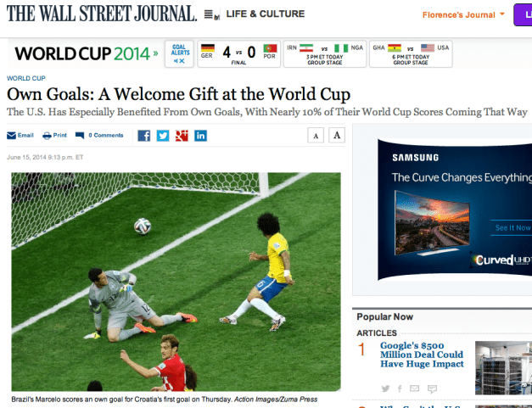Click the World Cup category link above headline
The width and height of the screenshot is (532, 408).
pyautogui.click(x=26, y=78)
